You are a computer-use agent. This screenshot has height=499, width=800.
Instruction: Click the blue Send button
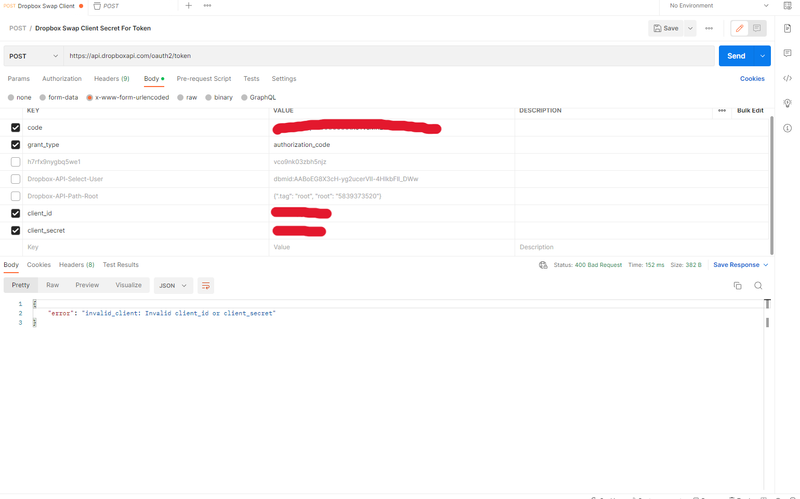tap(736, 56)
